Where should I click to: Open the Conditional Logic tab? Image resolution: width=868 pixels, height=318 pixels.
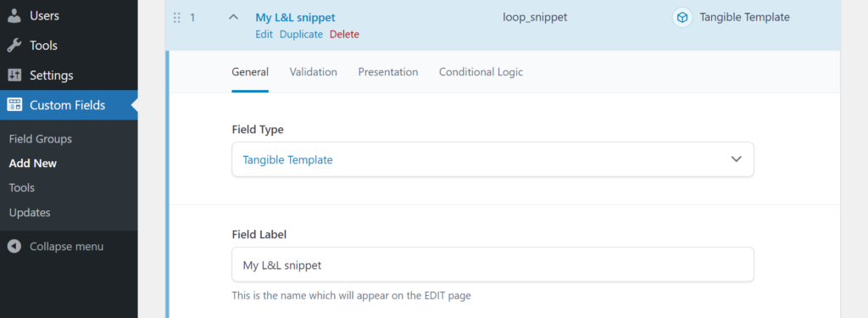tap(481, 72)
